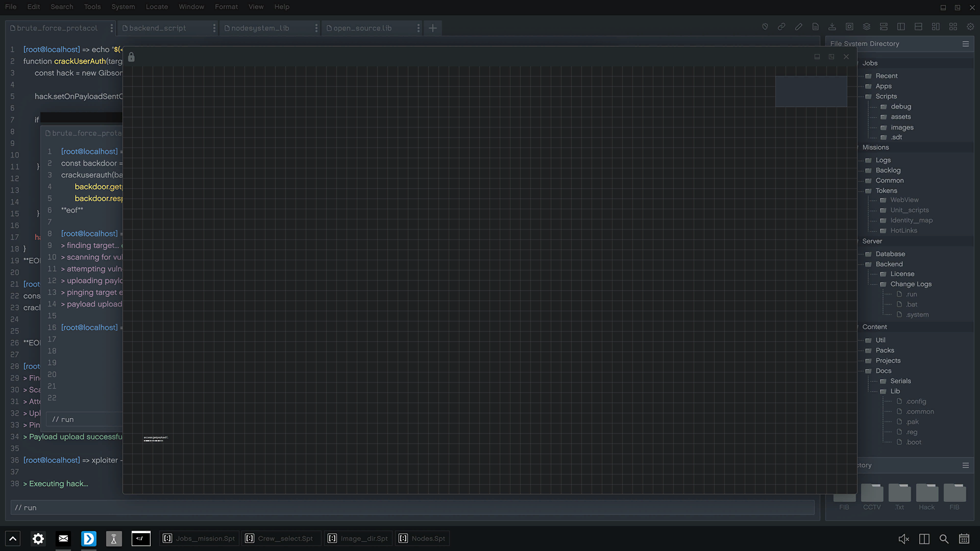Open the open_source.lib tab options dots

tap(419, 28)
